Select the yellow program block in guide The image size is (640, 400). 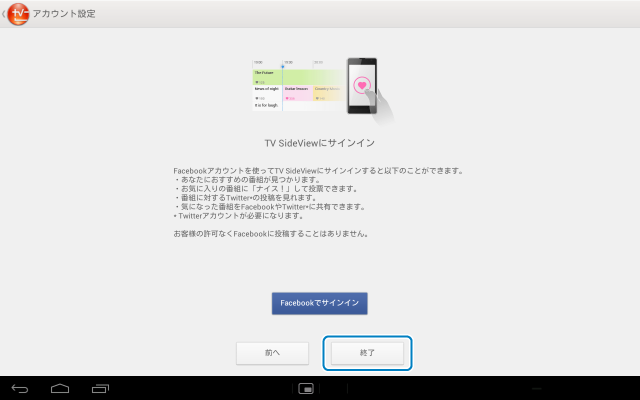click(x=326, y=93)
